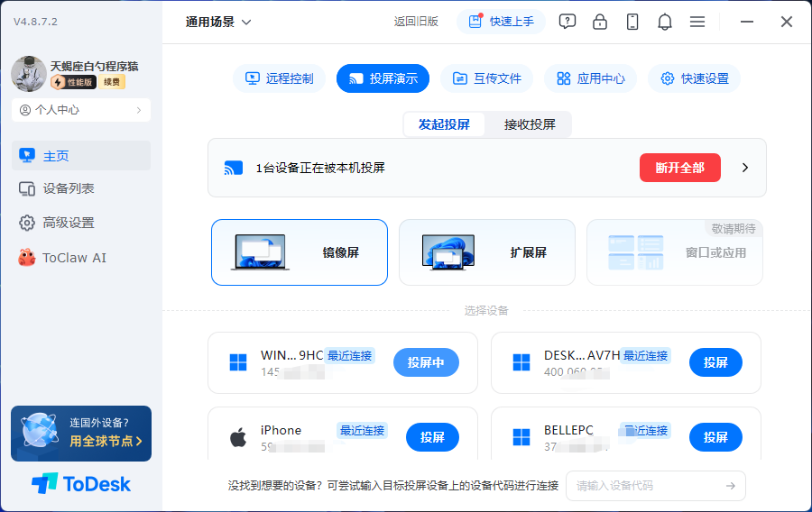Screen dimensions: 812x512
Task: Select the 发起投屏 sub-tab
Action: pyautogui.click(x=444, y=124)
